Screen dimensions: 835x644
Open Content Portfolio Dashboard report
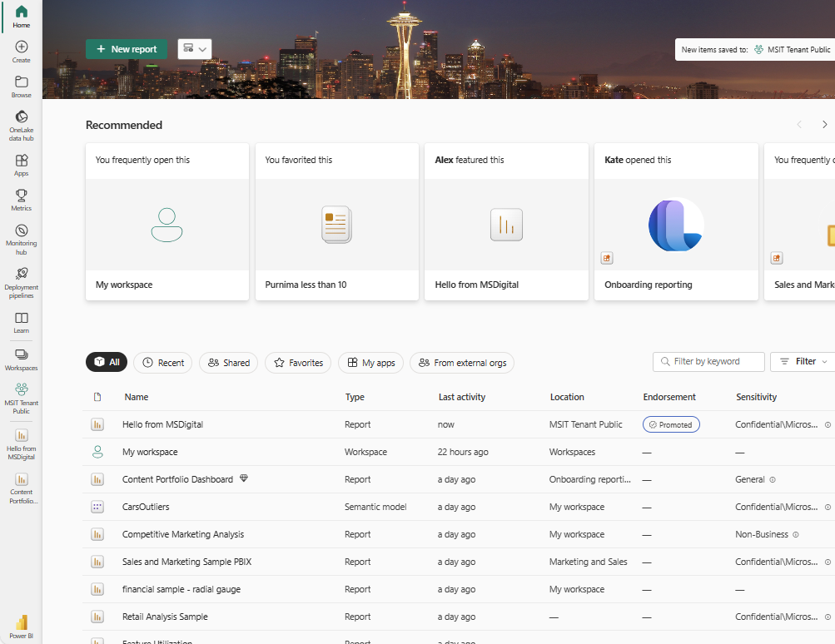tap(177, 479)
